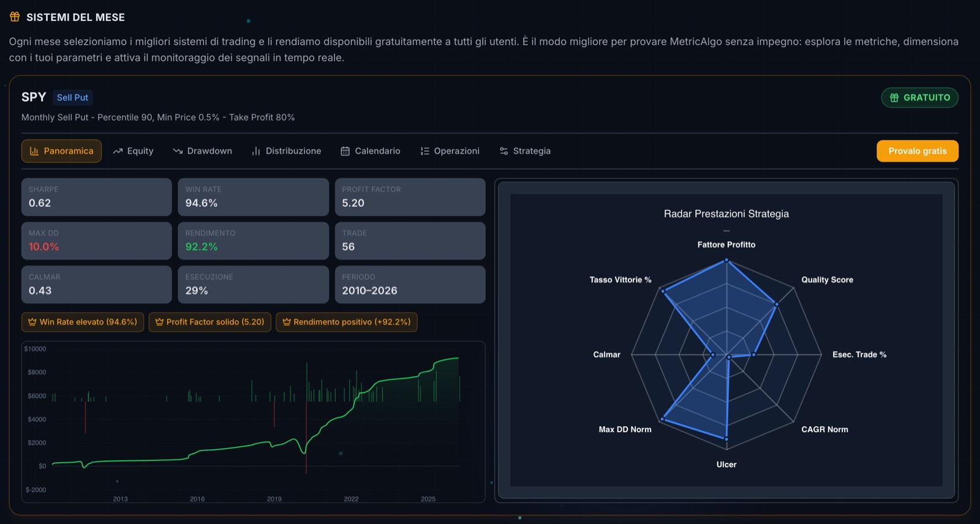980x524 pixels.
Task: Click Tasso Vittorie % radar label
Action: [x=620, y=280]
